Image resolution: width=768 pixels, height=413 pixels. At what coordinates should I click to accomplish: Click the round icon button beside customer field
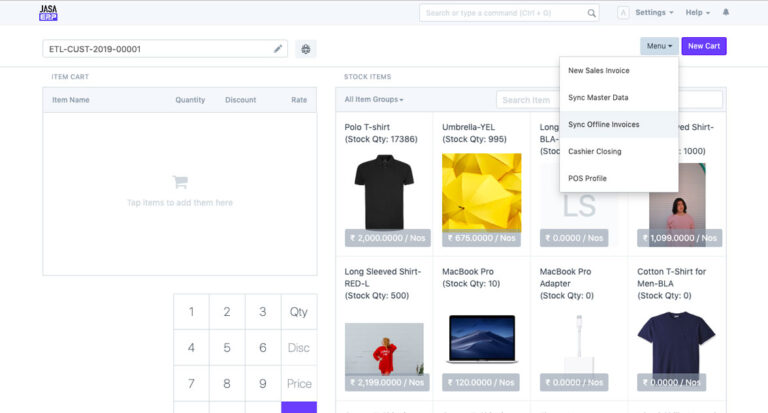[305, 48]
